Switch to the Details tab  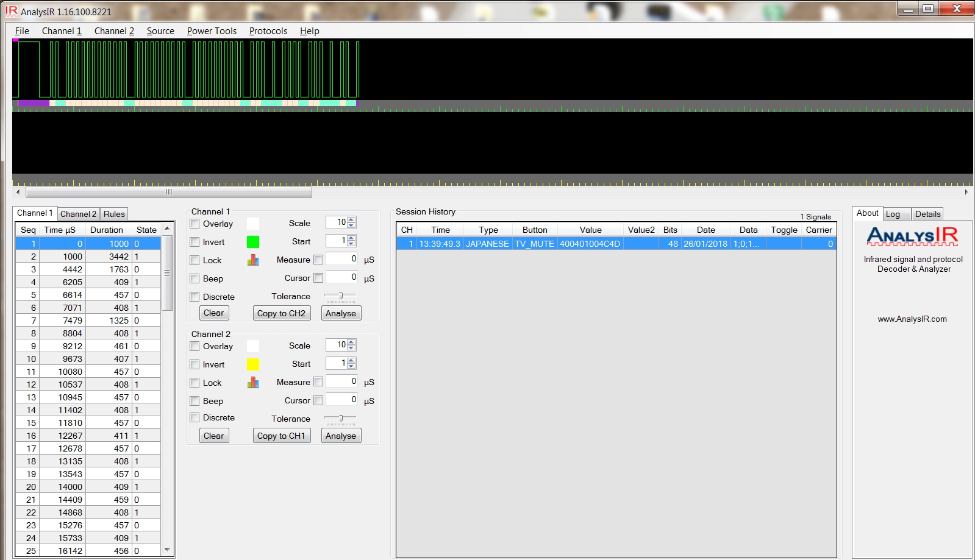pyautogui.click(x=927, y=214)
